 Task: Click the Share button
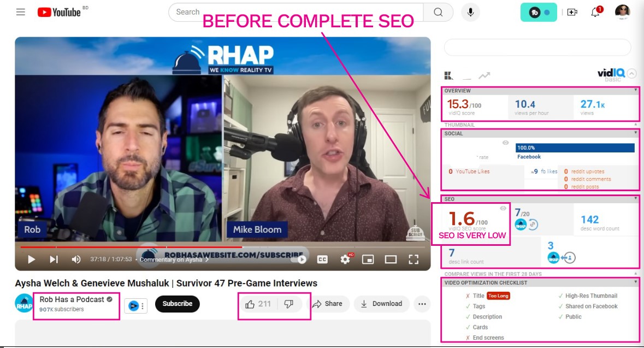pos(327,304)
